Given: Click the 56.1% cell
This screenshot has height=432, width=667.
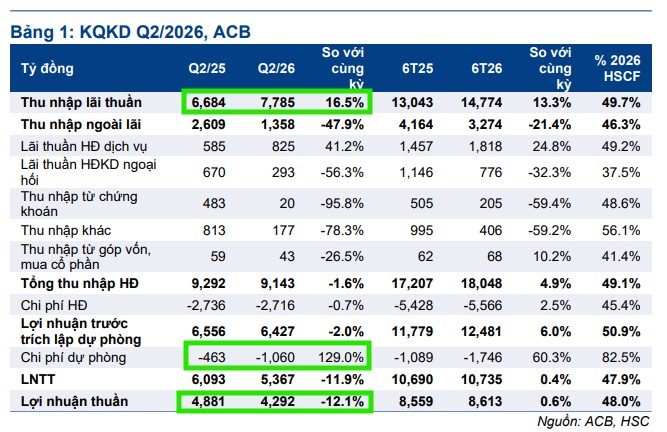Looking at the screenshot, I should 621,230.
